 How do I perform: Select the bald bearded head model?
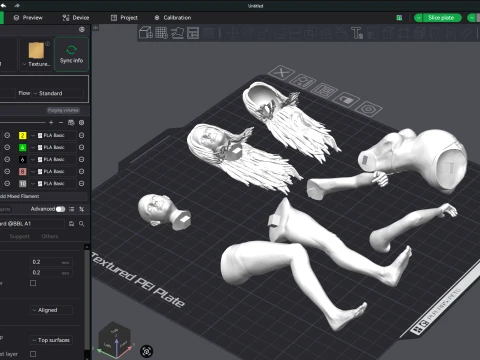pyautogui.click(x=164, y=212)
